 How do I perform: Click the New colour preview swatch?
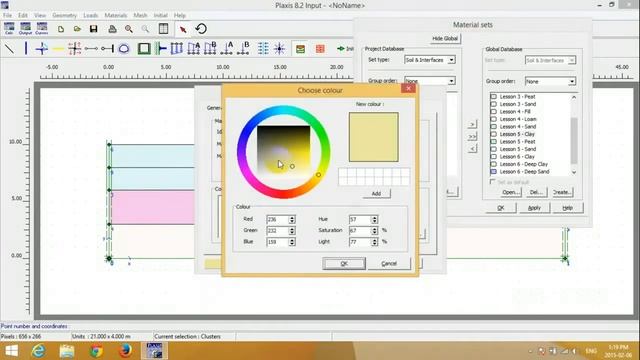[x=373, y=137]
